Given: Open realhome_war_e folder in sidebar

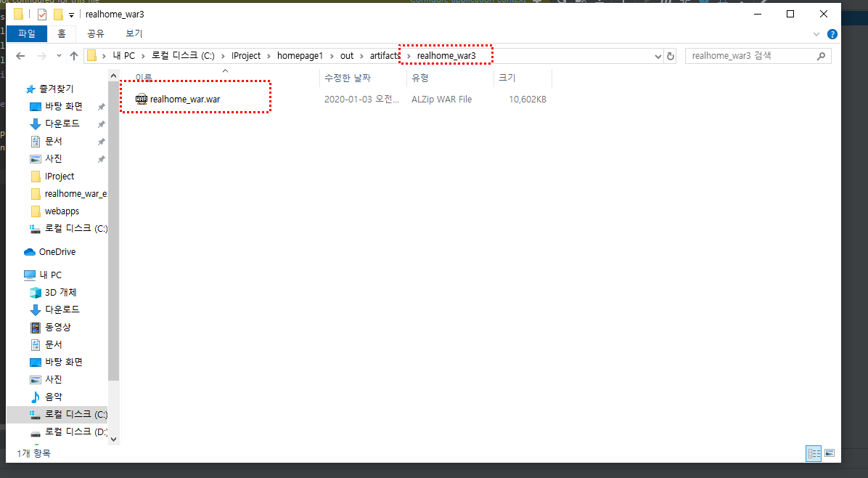Looking at the screenshot, I should click(x=75, y=194).
